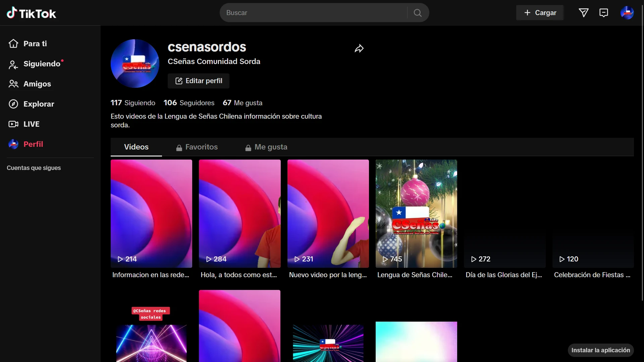Open video 'Hola, a todos como est...'
Viewport: 644px width, 362px height.
[239, 214]
